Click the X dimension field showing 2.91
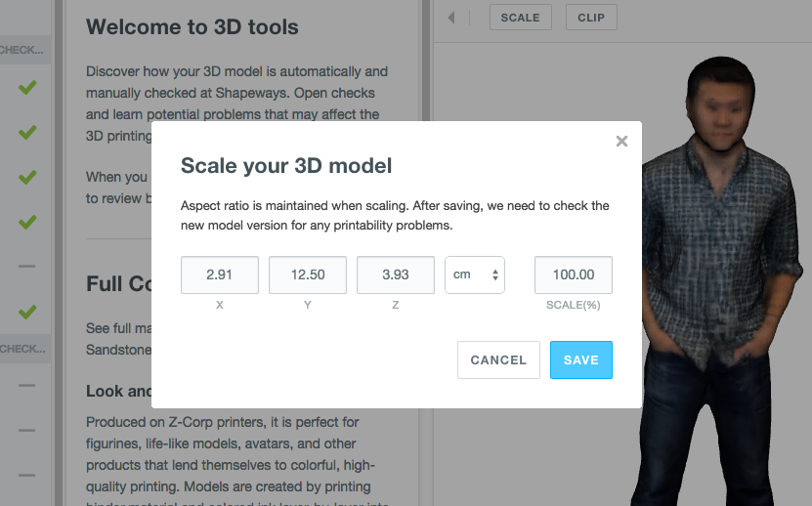Screen dimensions: 812x506 tap(220, 275)
